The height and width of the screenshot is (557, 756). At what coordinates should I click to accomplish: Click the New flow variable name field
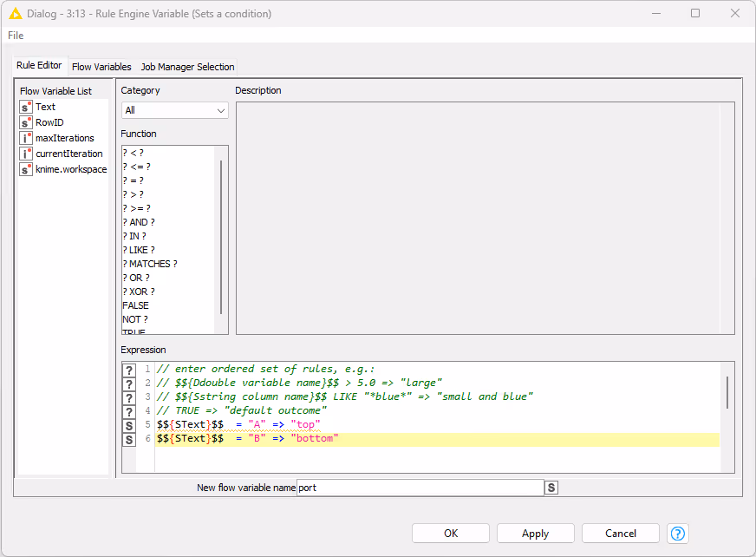pyautogui.click(x=420, y=488)
